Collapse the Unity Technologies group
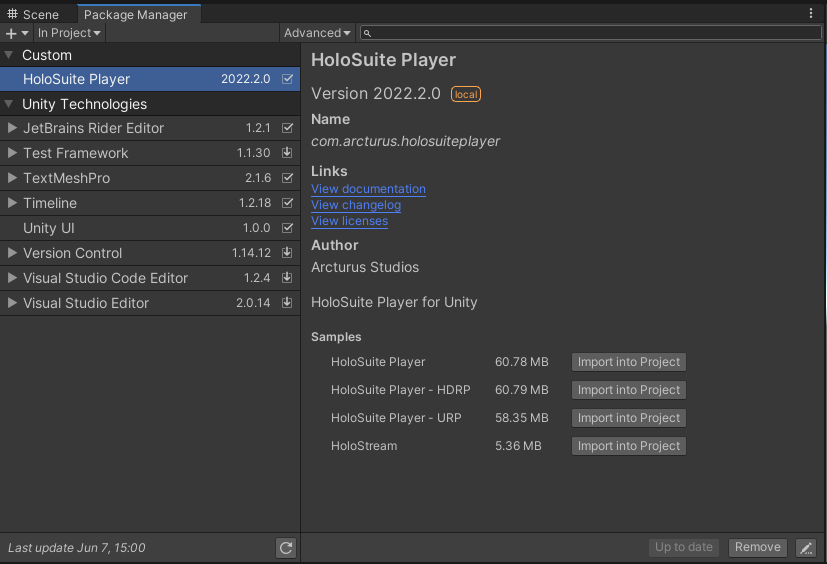The image size is (827, 564). click(8, 104)
